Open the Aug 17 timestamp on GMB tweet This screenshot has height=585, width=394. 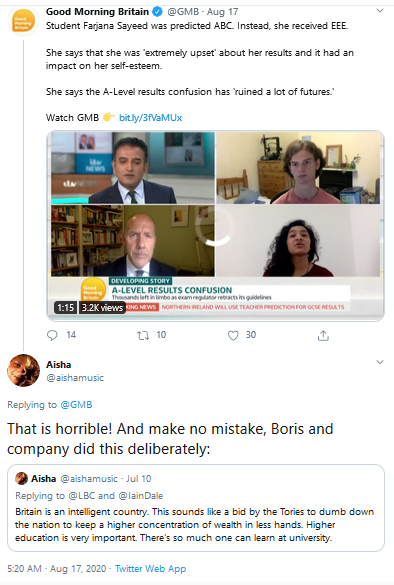[222, 12]
